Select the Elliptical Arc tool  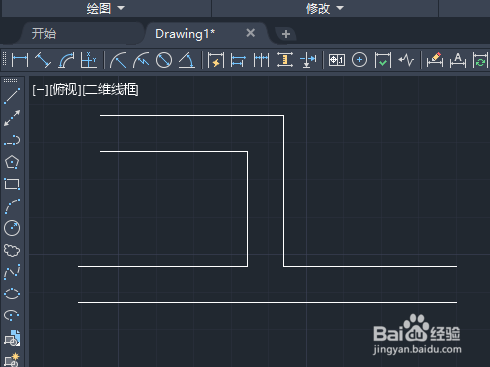coord(12,315)
